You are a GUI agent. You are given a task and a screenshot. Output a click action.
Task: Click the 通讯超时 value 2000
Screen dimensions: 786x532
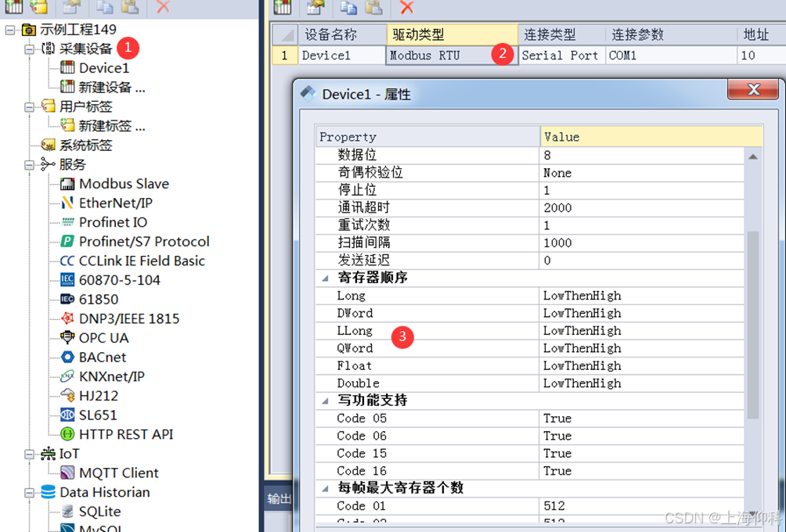tap(642, 208)
